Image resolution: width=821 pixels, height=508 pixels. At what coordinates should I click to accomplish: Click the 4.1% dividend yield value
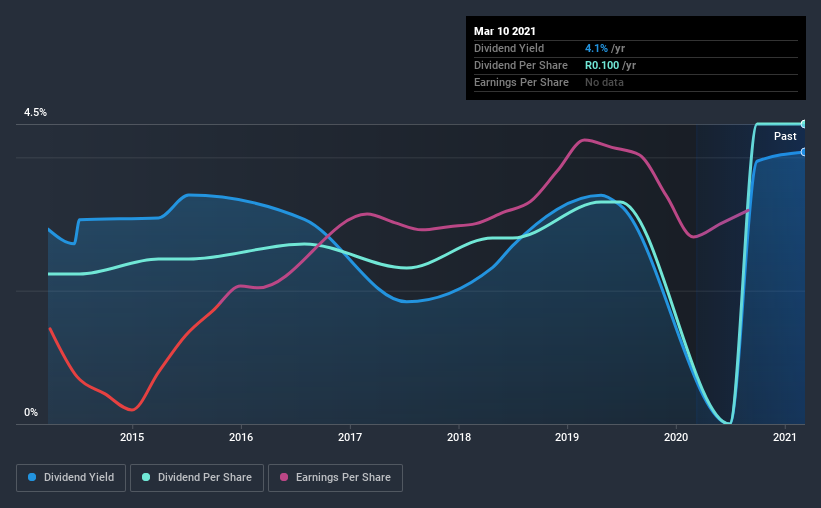tap(596, 48)
